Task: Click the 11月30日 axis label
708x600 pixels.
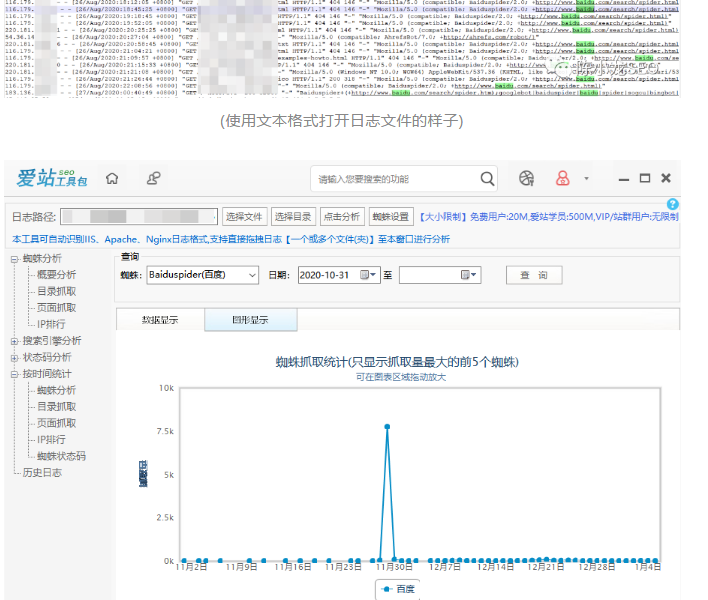Action: (x=394, y=567)
